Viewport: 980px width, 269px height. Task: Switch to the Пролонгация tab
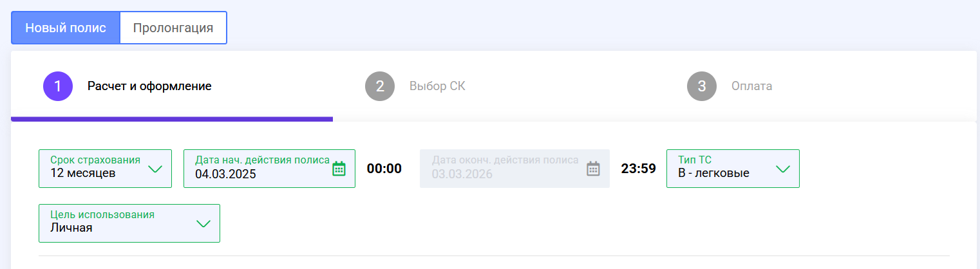click(x=173, y=28)
